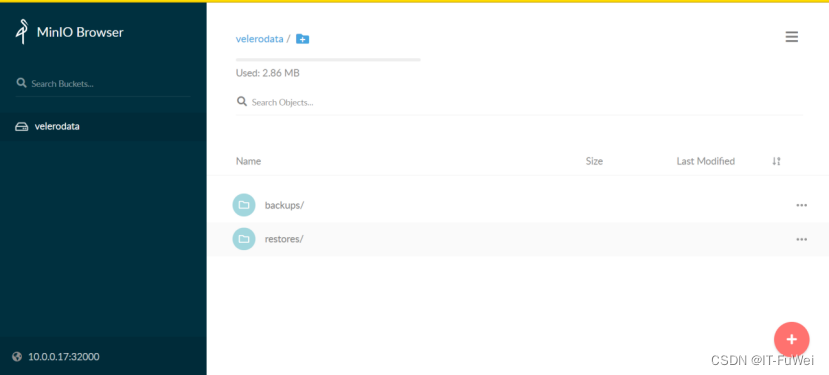Toggle the sort order arrows icon
The height and width of the screenshot is (375, 829).
pyautogui.click(x=776, y=161)
